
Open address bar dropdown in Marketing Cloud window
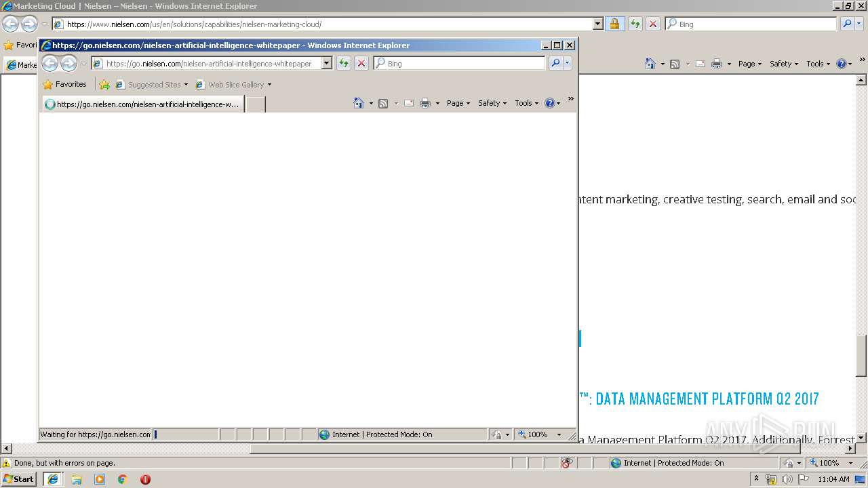(597, 24)
